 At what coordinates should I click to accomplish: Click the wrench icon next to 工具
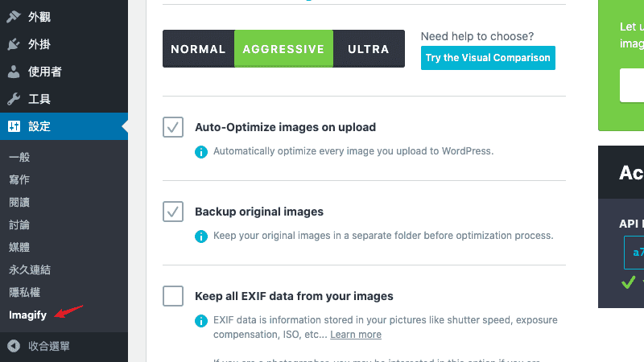14,99
